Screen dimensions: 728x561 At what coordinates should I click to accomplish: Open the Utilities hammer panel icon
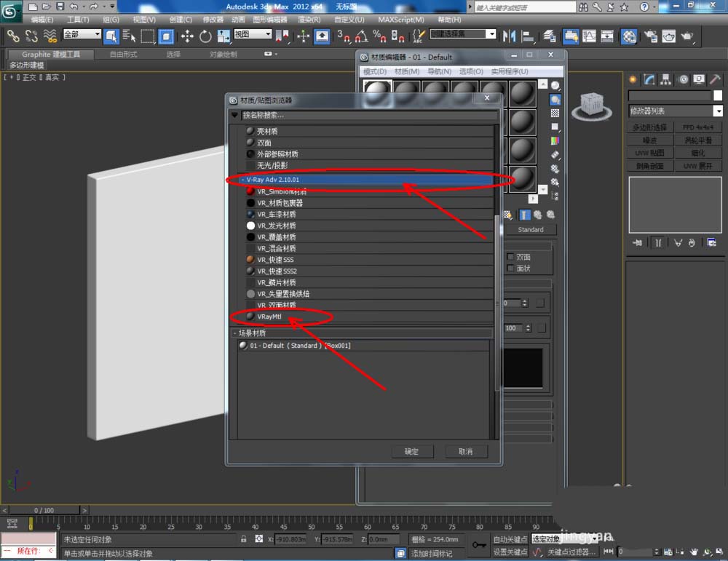click(716, 80)
